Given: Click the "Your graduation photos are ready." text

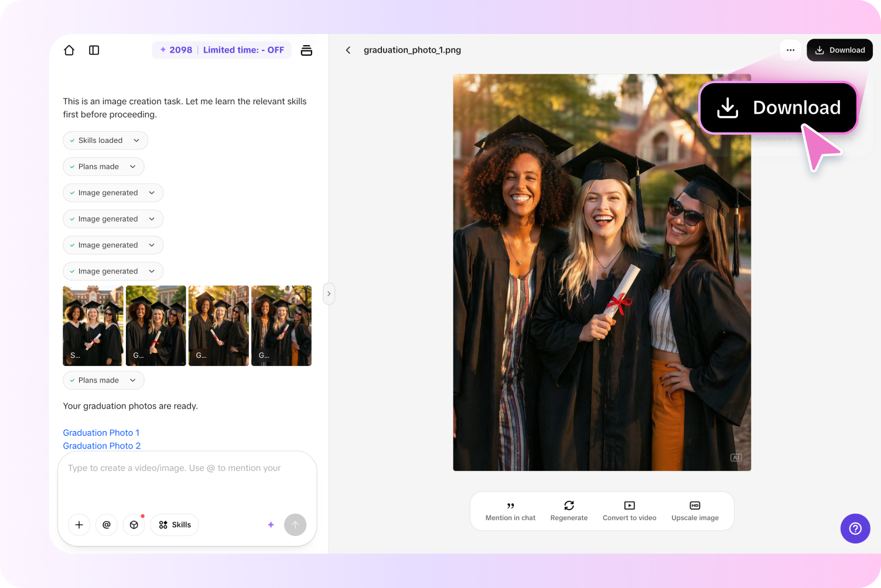Looking at the screenshot, I should tap(131, 406).
